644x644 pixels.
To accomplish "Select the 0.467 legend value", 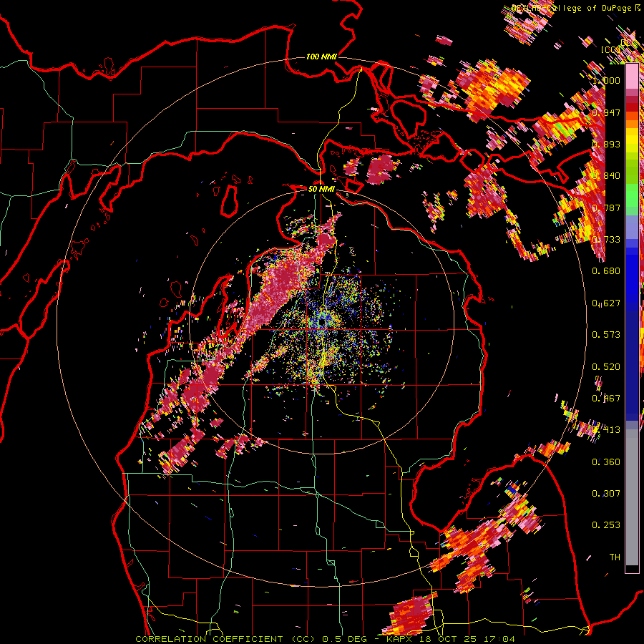I will click(606, 399).
